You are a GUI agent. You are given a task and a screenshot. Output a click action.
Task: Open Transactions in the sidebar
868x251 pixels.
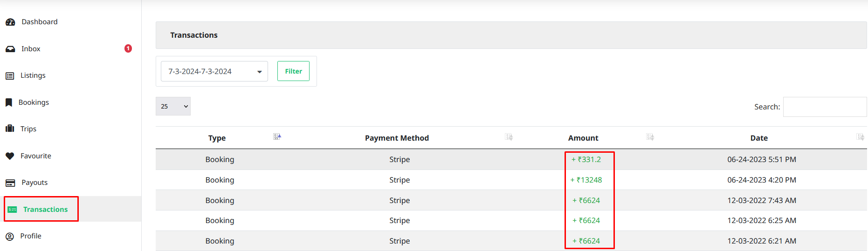pyautogui.click(x=45, y=210)
